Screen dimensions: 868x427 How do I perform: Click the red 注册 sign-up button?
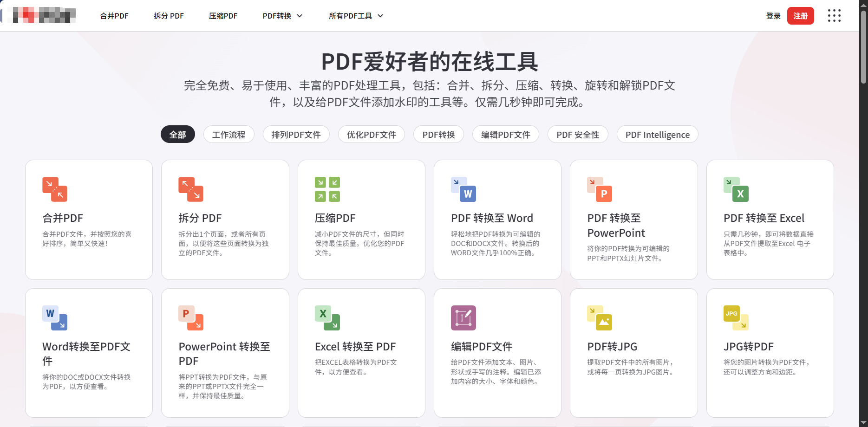click(801, 16)
